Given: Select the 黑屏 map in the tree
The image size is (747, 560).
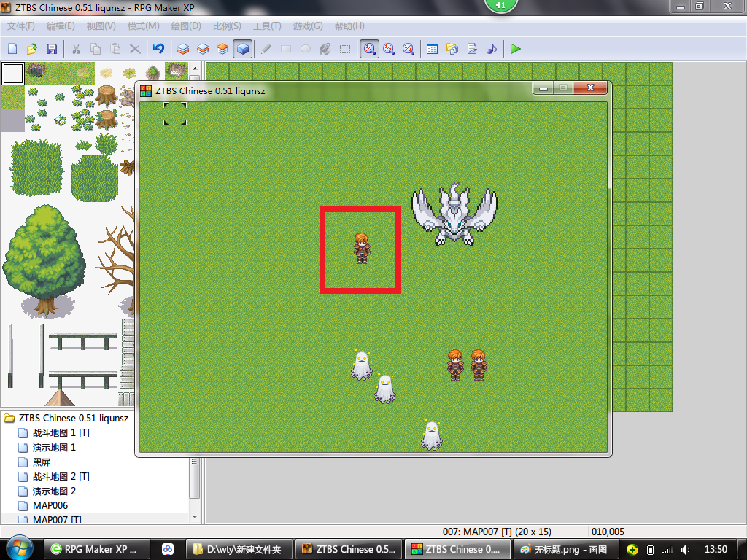Looking at the screenshot, I should click(x=42, y=462).
